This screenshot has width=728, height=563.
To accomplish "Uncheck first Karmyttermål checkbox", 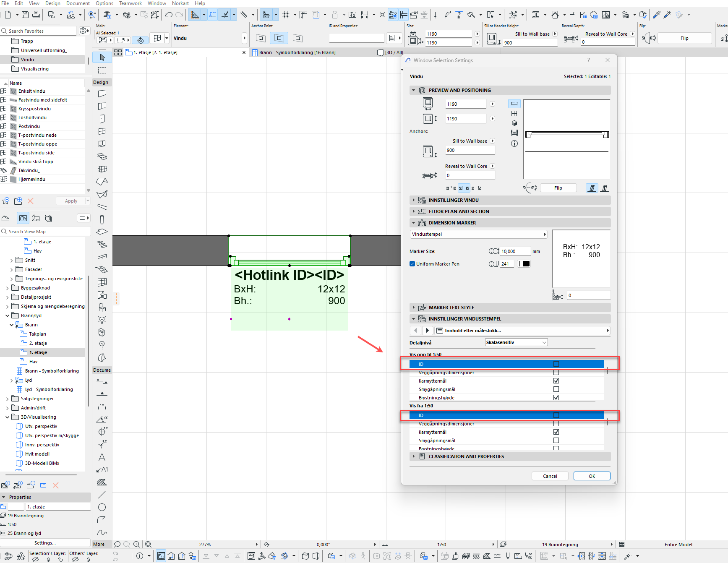I will pos(556,381).
